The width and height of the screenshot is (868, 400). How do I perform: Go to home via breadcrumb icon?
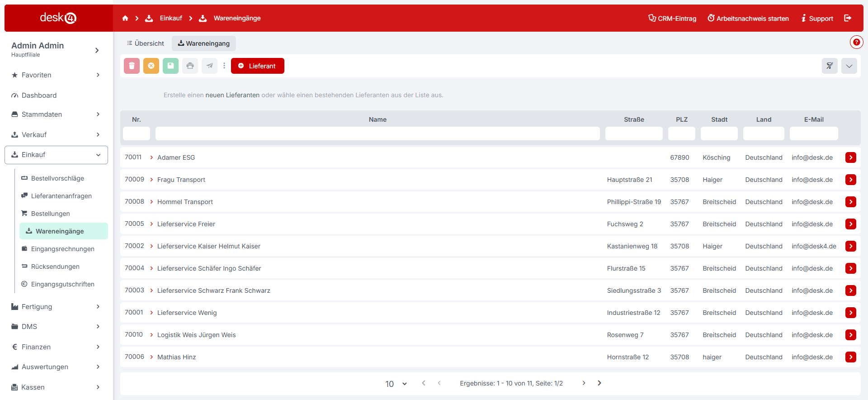click(x=125, y=18)
